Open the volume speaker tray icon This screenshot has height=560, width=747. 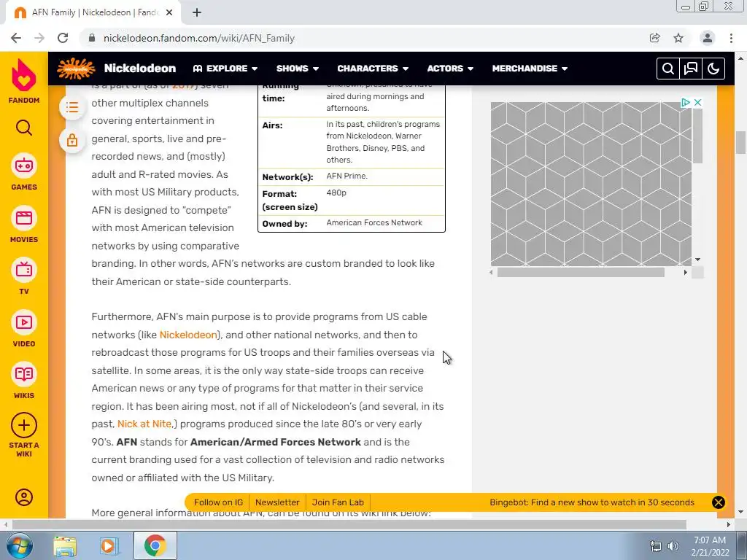[673, 546]
